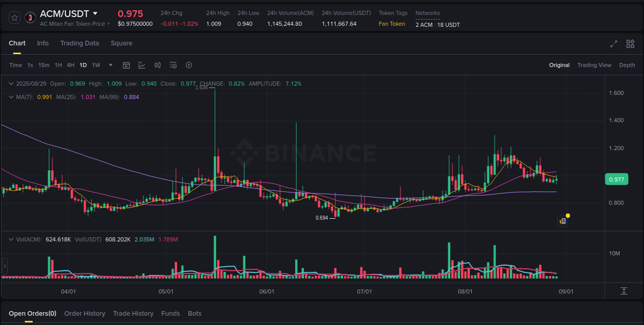This screenshot has height=325, width=644.
Task: Open the chat assistant icon on the chart
Action: [563, 221]
